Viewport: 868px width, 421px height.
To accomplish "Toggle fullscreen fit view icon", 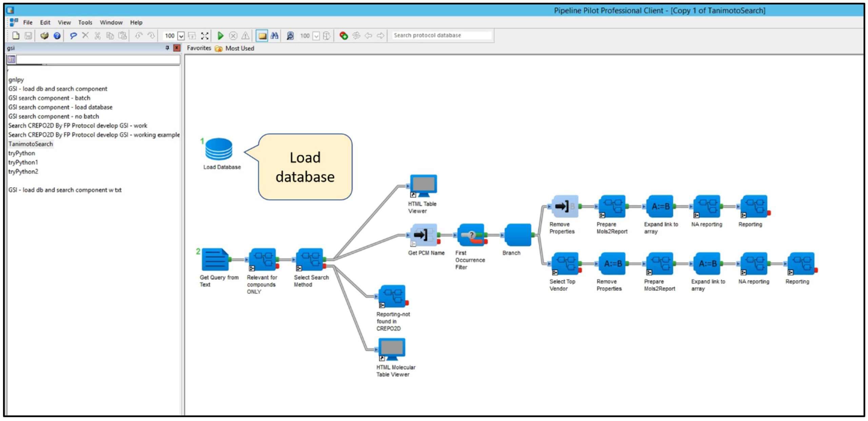I will coord(204,35).
